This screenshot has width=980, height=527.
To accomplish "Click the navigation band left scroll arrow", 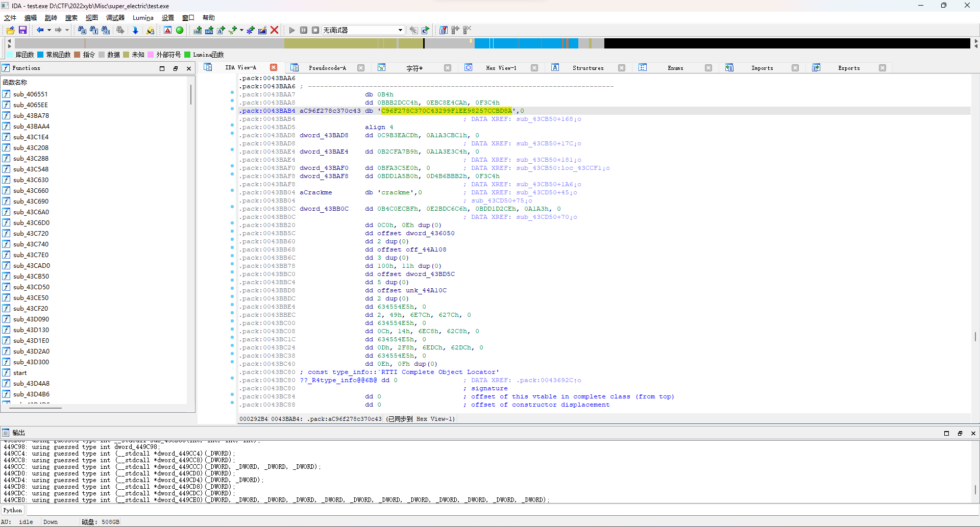I will click(9, 40).
